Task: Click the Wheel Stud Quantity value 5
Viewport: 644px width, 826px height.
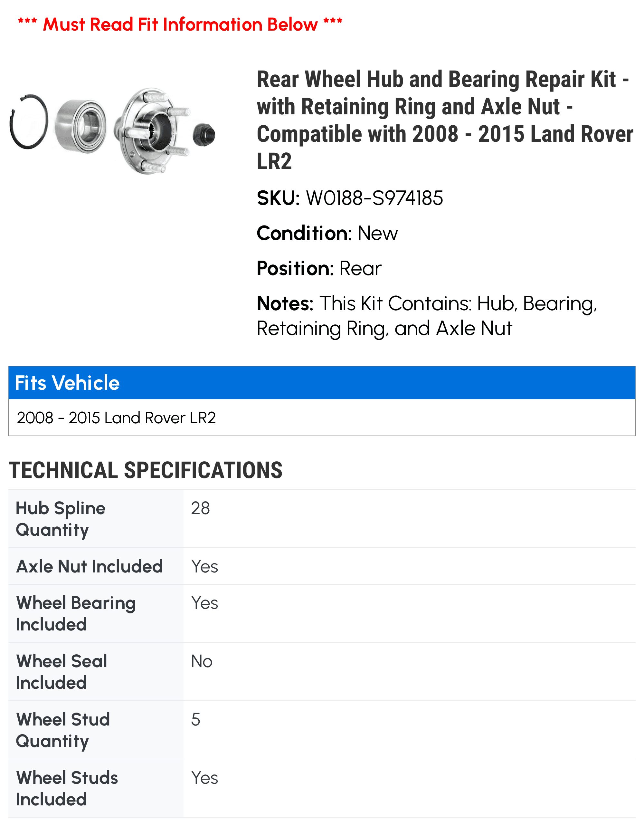Action: (196, 719)
